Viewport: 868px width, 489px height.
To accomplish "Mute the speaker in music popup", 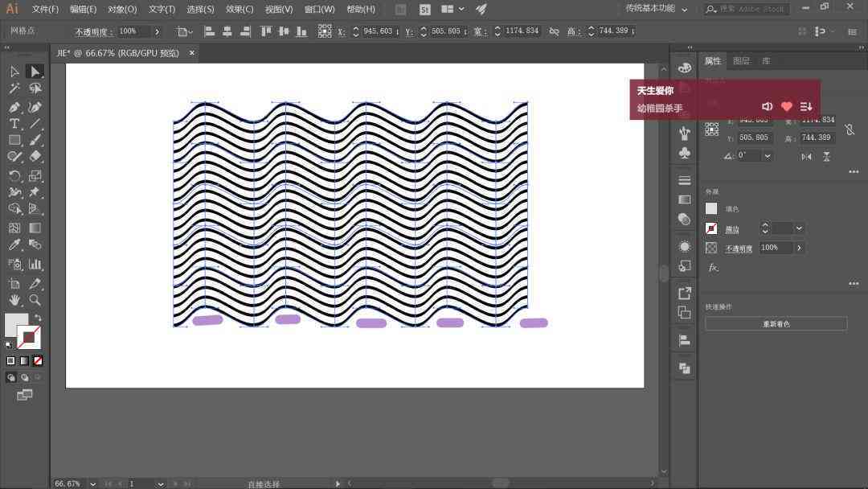I will [768, 106].
